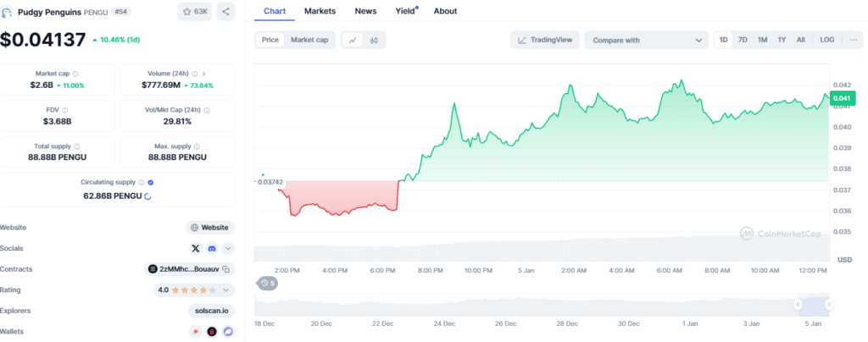
Task: Open info icon beside Total supply
Action: (x=77, y=146)
